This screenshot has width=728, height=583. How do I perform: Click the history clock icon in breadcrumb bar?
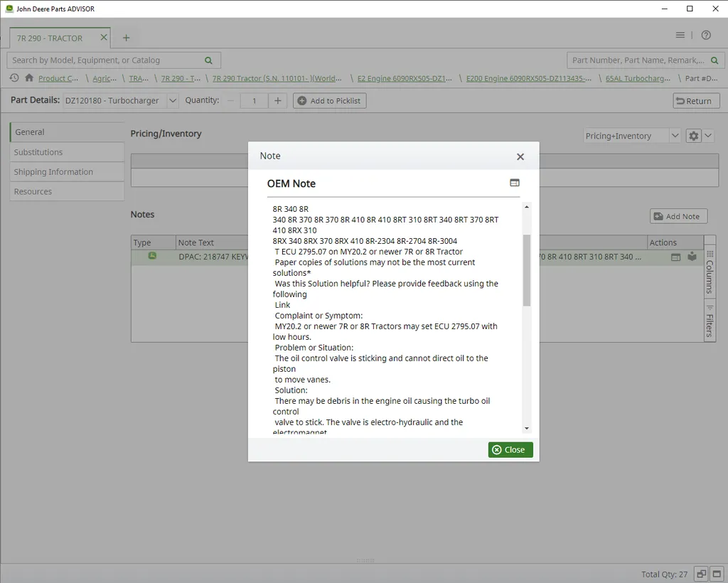[14, 78]
